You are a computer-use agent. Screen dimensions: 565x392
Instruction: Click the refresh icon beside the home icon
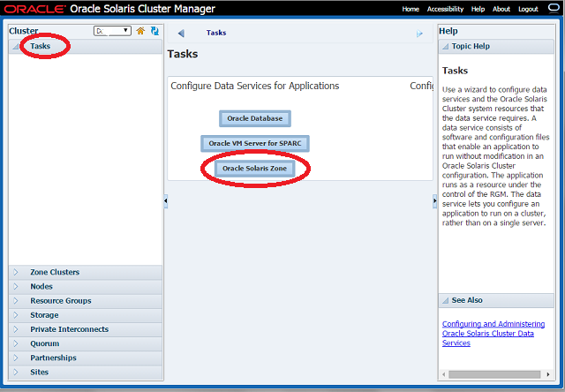(154, 31)
